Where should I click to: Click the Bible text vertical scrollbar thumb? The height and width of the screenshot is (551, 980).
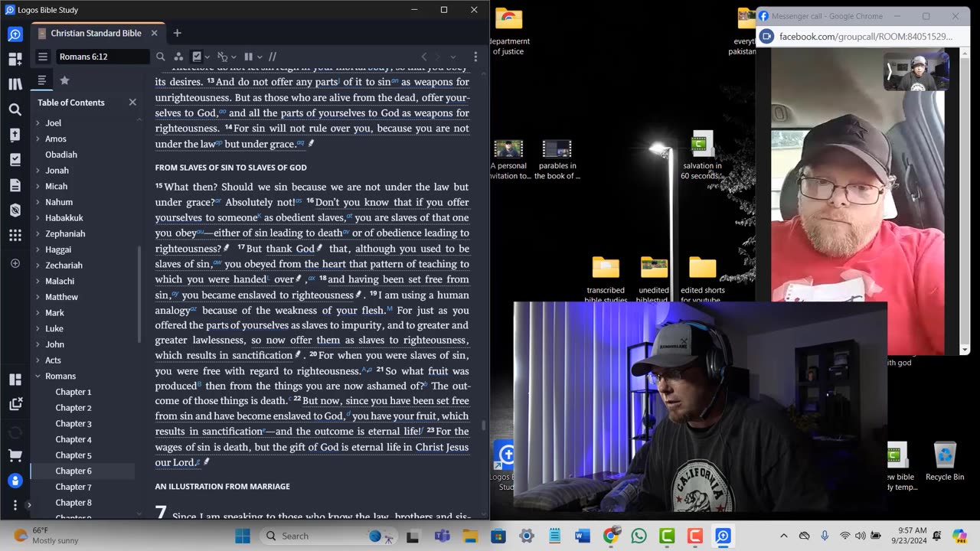tap(483, 425)
